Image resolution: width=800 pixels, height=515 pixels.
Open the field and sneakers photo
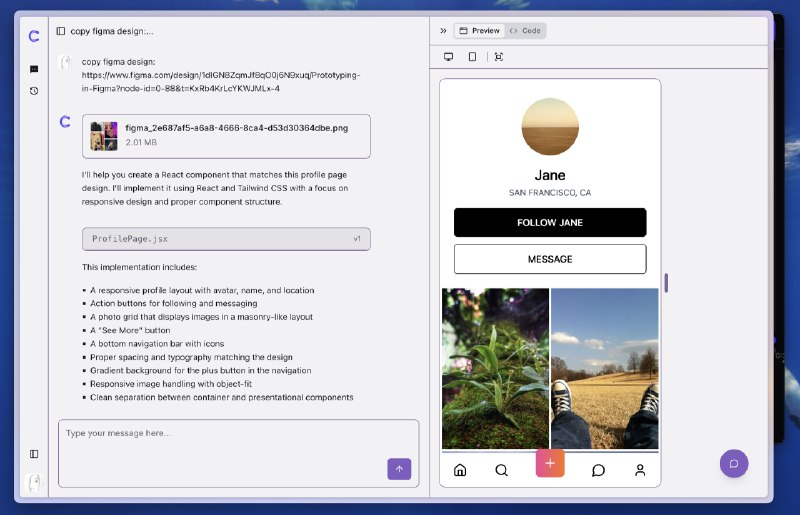tap(605, 369)
